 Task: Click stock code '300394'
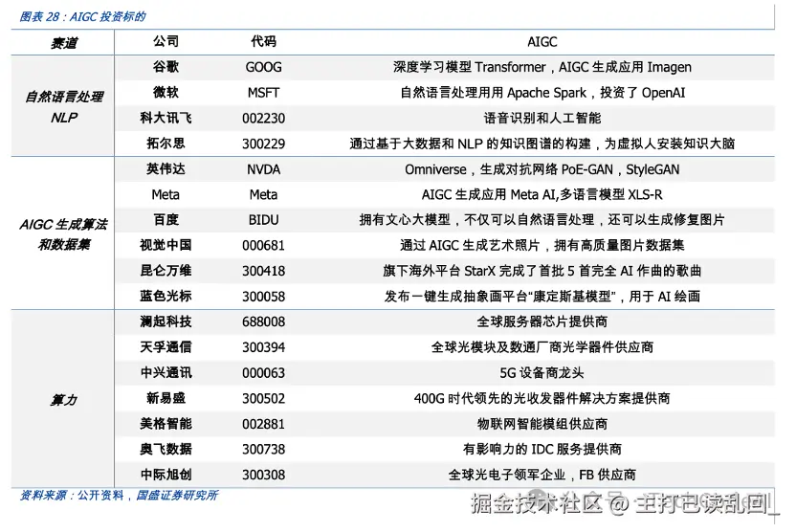point(263,347)
